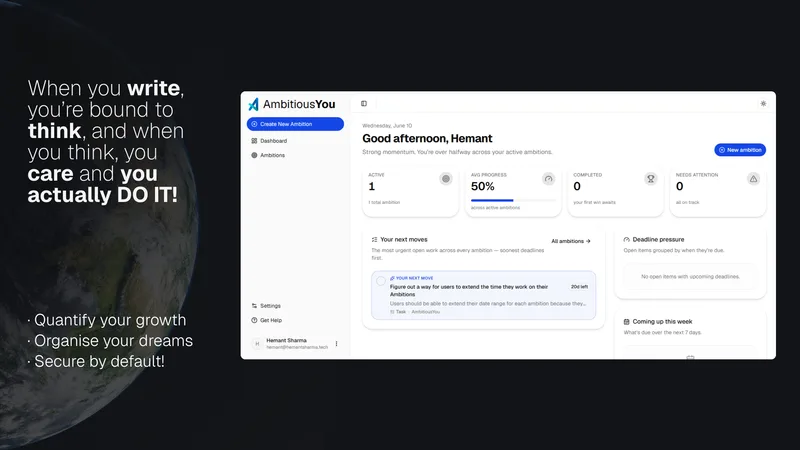Image resolution: width=800 pixels, height=450 pixels.
Task: Toggle the sidebar collapse icon
Action: tap(364, 104)
